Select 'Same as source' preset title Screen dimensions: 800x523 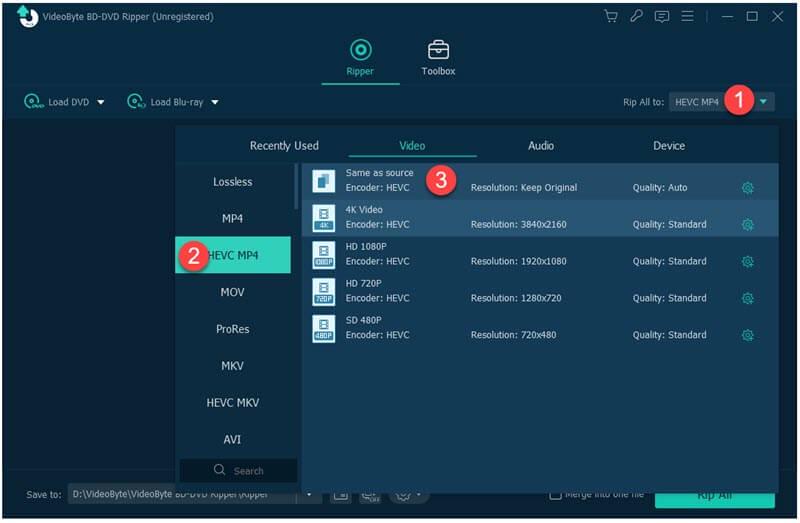(x=379, y=173)
